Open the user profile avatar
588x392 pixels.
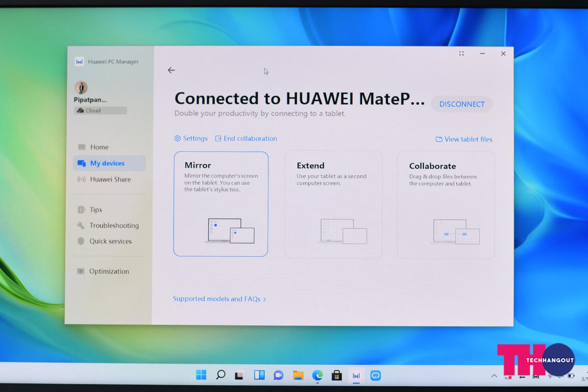[81, 88]
